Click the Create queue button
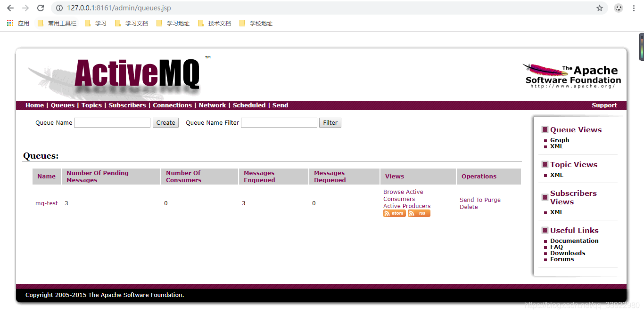Image resolution: width=644 pixels, height=314 pixels. 165,123
